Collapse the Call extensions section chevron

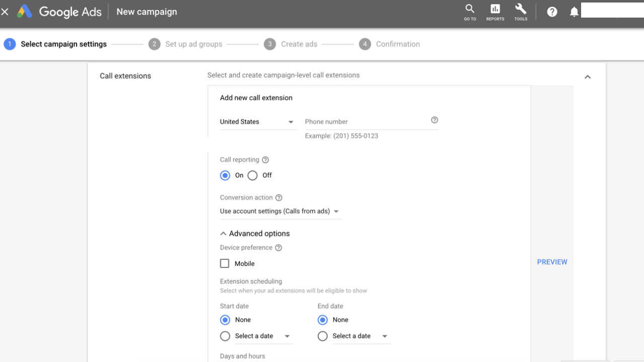pos(587,77)
